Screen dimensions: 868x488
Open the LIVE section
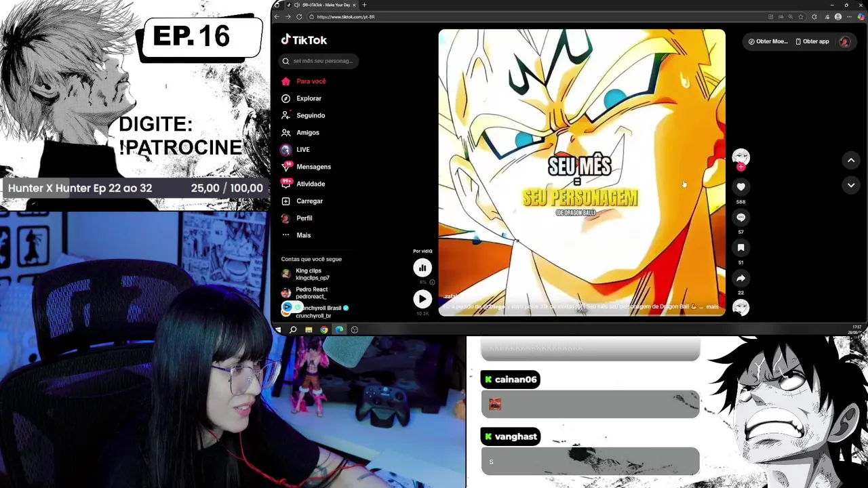(x=303, y=150)
